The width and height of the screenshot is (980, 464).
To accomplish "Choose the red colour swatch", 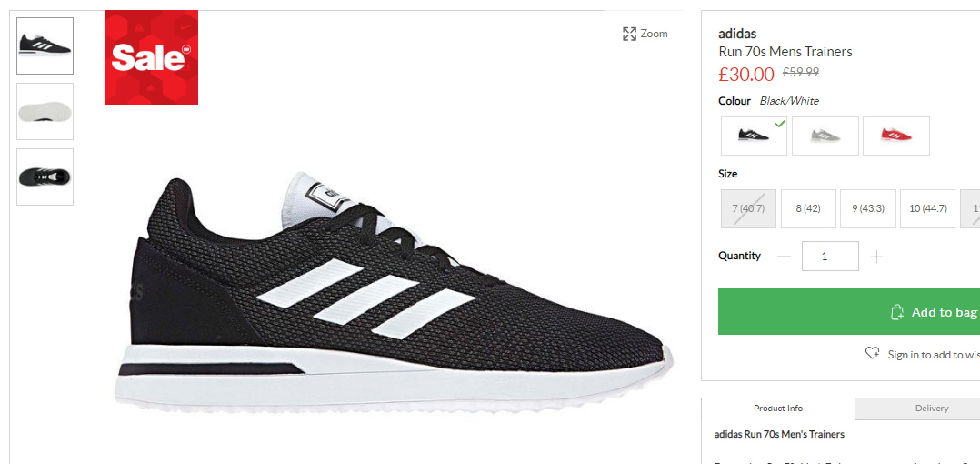I will (896, 136).
